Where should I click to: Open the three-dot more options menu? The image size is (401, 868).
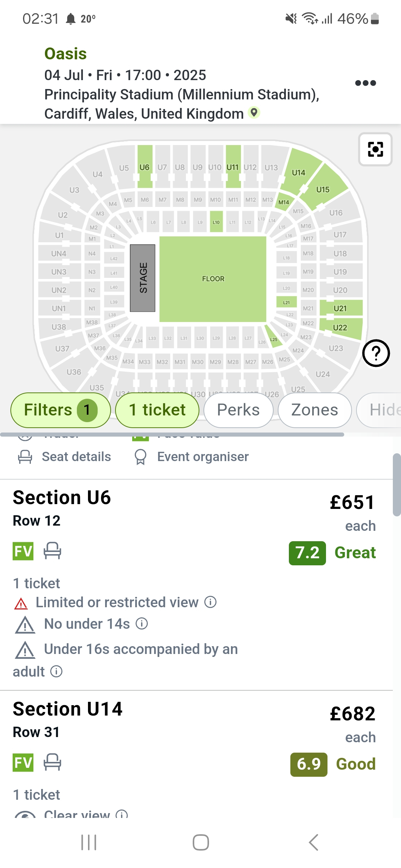tap(365, 83)
